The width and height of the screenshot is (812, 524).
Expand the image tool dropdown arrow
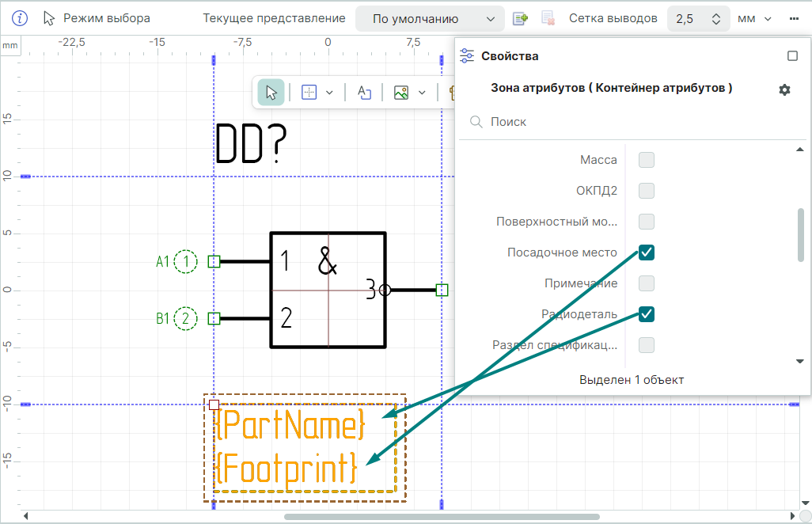422,93
